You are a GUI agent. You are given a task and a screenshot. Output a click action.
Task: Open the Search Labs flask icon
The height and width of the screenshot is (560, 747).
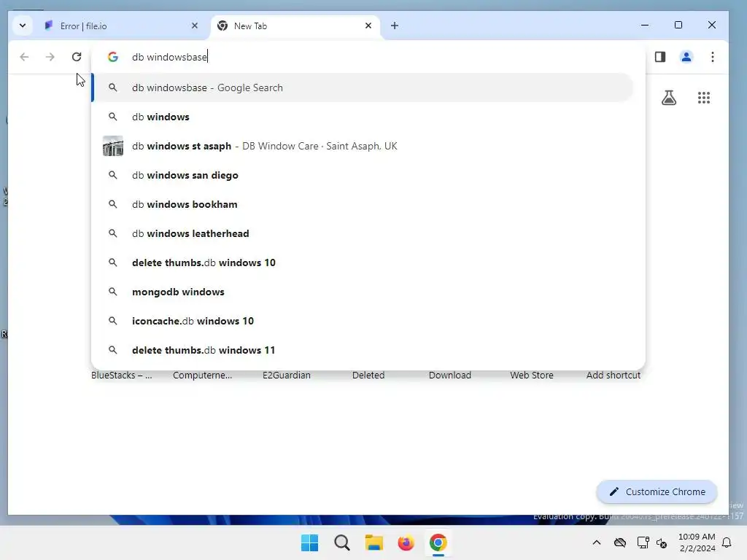point(669,98)
